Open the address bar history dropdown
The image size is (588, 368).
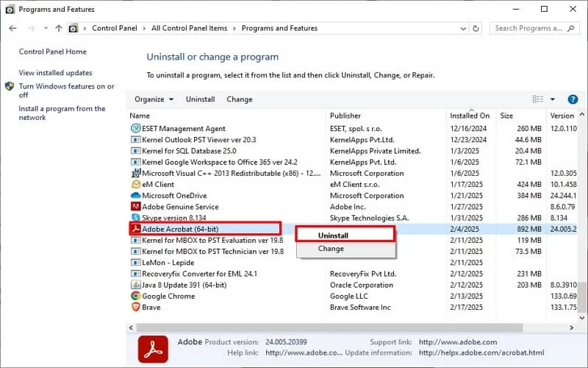(x=463, y=28)
